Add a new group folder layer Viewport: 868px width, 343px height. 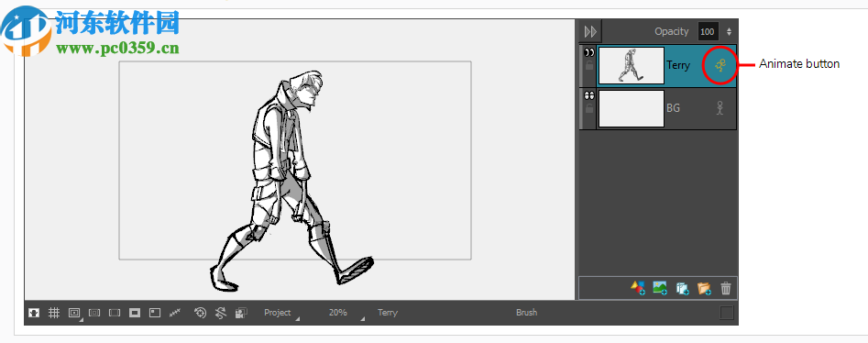(x=704, y=288)
